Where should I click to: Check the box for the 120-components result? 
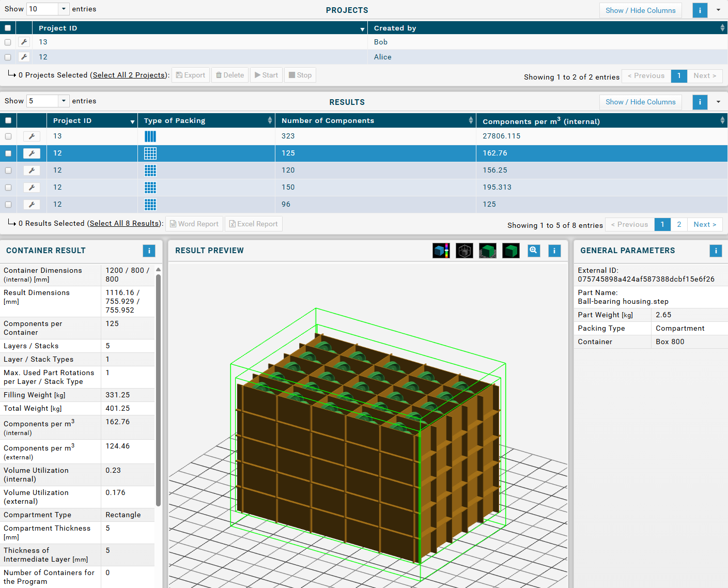coord(8,171)
